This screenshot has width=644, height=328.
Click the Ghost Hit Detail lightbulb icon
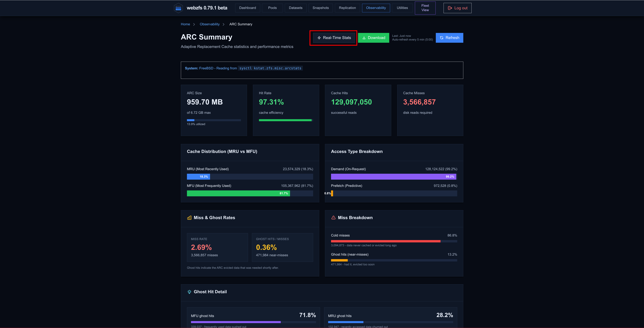(x=189, y=292)
